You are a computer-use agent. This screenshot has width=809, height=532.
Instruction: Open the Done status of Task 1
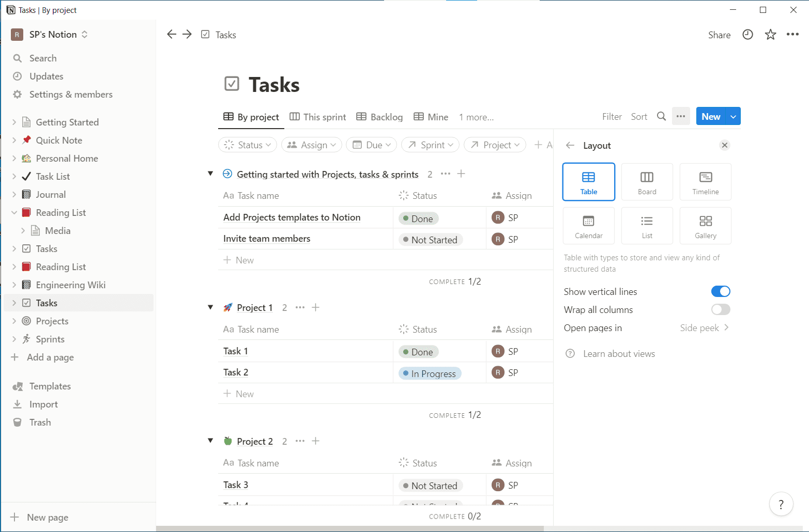(418, 352)
